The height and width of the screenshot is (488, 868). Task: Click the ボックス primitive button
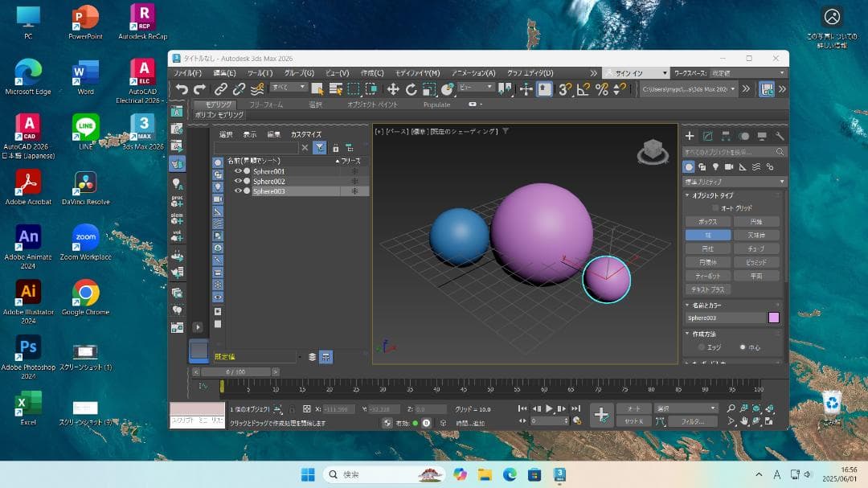[709, 222]
